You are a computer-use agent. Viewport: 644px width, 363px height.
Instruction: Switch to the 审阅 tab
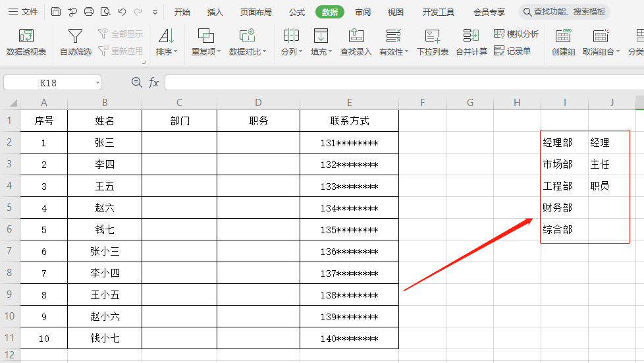[x=362, y=13]
